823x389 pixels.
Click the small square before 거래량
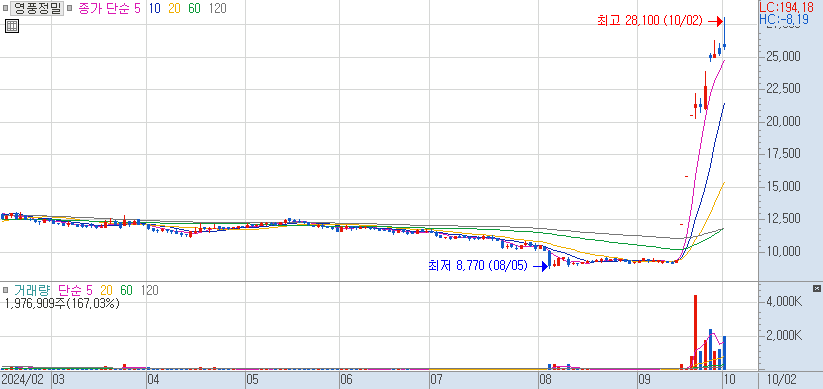(5, 290)
